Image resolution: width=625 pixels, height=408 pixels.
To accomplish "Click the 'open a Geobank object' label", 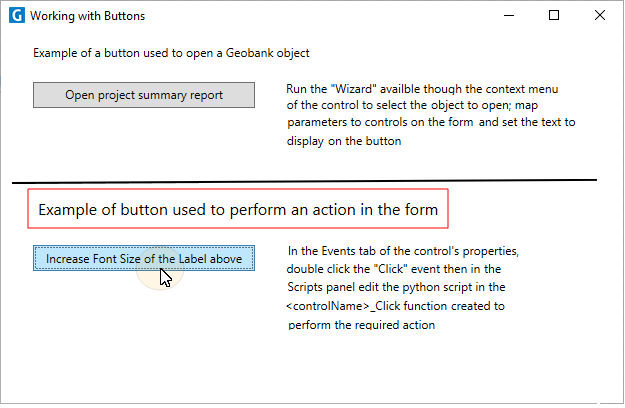I will point(171,53).
